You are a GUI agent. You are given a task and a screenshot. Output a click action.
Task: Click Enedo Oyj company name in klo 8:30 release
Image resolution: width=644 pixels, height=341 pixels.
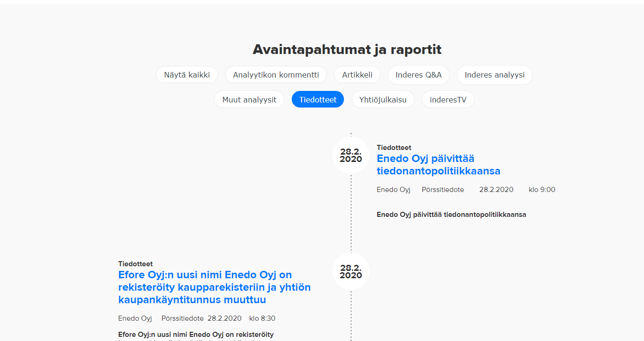point(135,318)
